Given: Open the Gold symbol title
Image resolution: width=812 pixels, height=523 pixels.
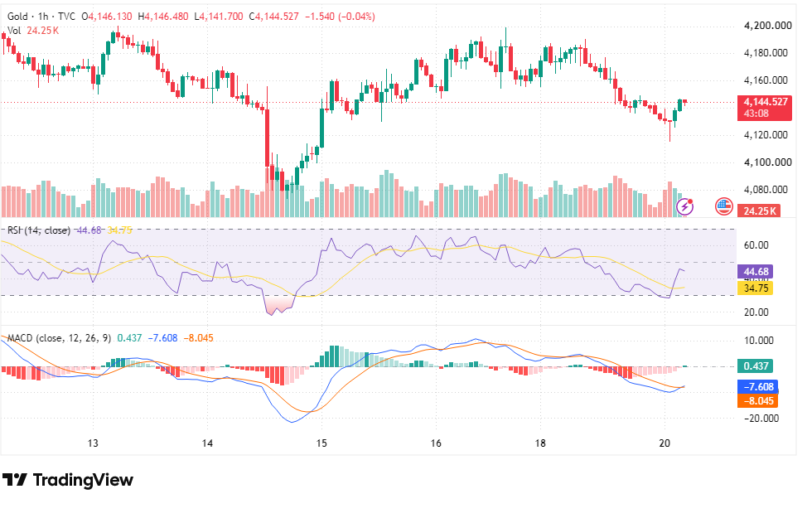Looking at the screenshot, I should [17, 17].
